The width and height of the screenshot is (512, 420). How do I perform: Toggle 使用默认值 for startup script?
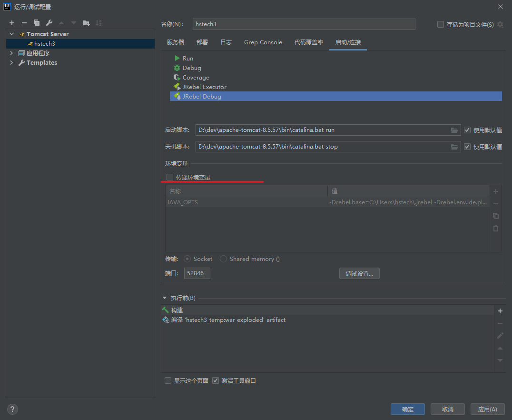[467, 130]
